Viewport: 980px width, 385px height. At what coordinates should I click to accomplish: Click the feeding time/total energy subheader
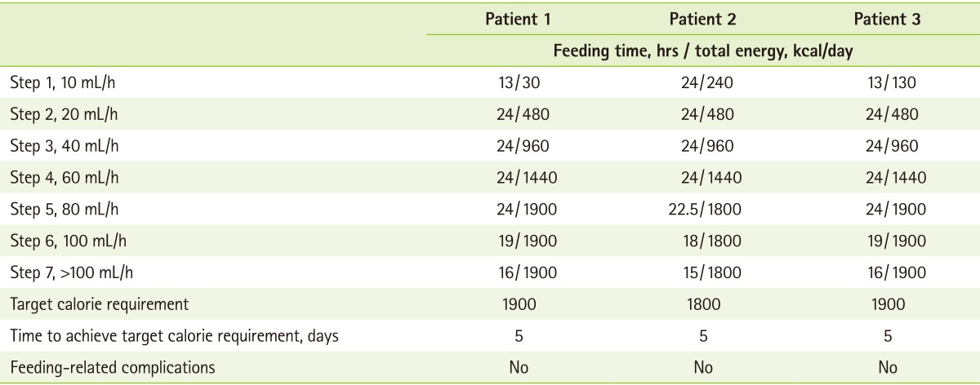point(704,50)
